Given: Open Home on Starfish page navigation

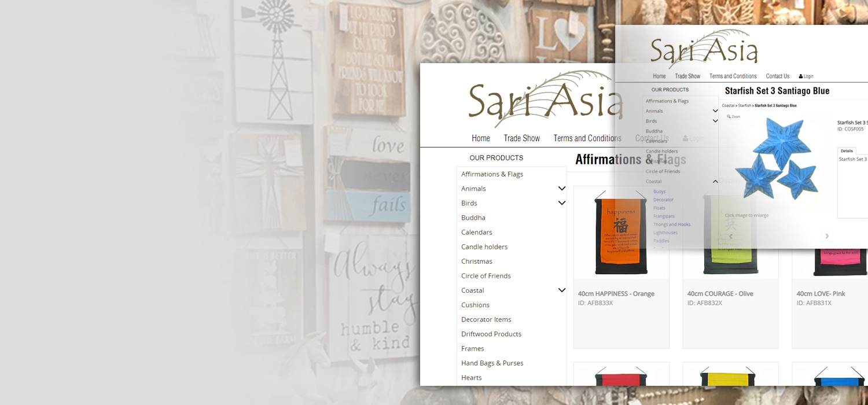Looking at the screenshot, I should [659, 76].
